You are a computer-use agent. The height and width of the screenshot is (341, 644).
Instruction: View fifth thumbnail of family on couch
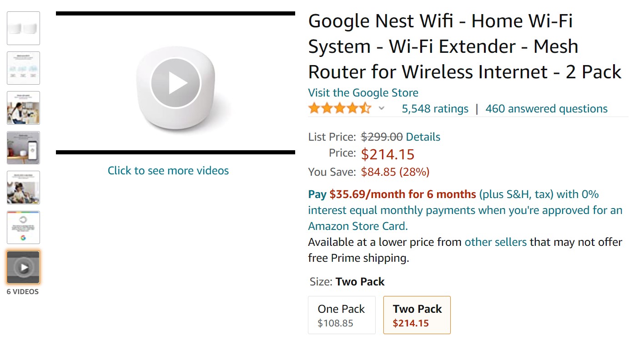23,188
